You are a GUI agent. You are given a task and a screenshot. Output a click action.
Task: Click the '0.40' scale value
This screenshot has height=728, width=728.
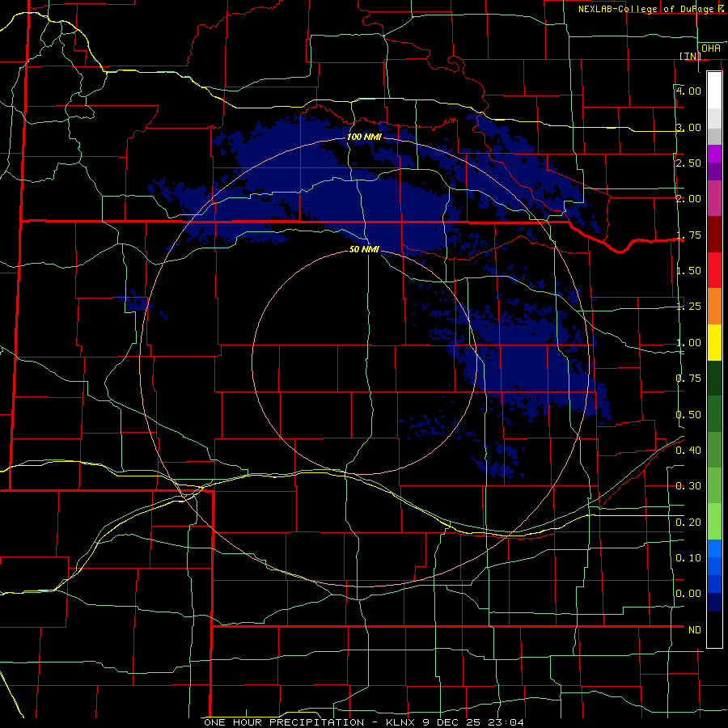pos(688,451)
